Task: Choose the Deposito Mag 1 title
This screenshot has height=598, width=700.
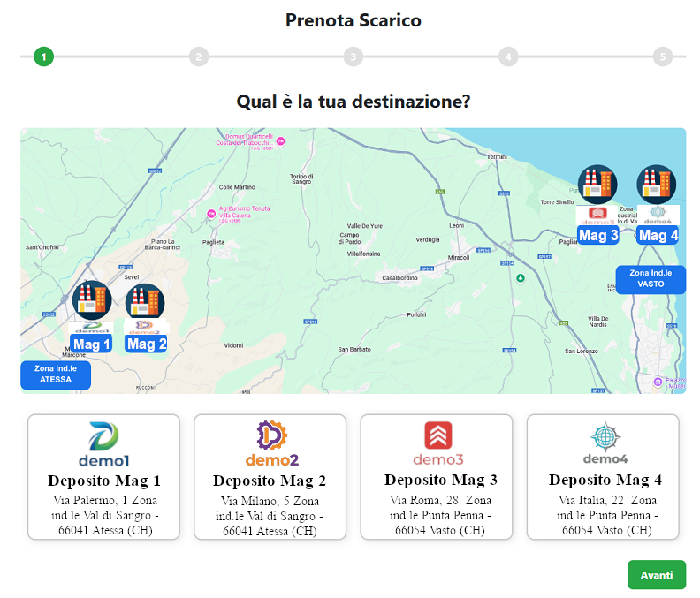Action: pos(104,481)
